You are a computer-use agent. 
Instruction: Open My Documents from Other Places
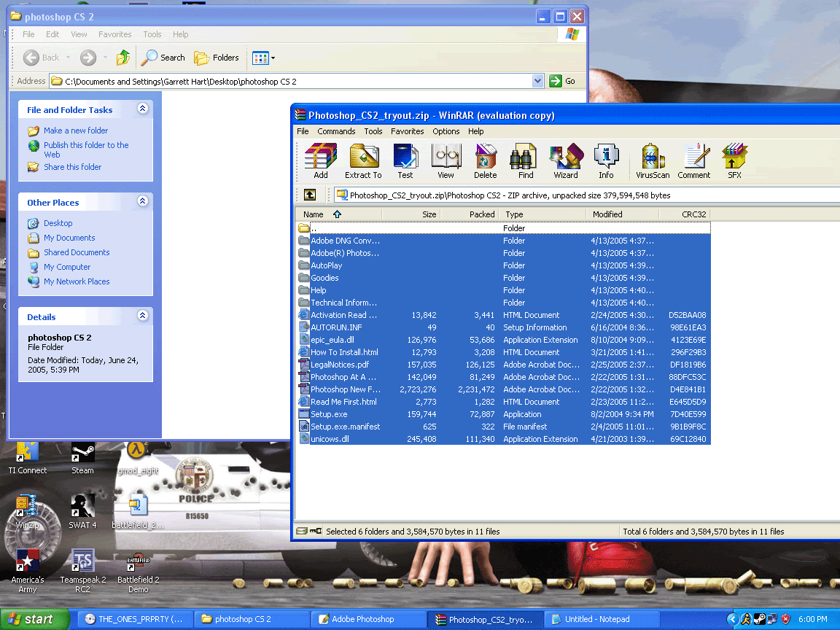tap(69, 238)
